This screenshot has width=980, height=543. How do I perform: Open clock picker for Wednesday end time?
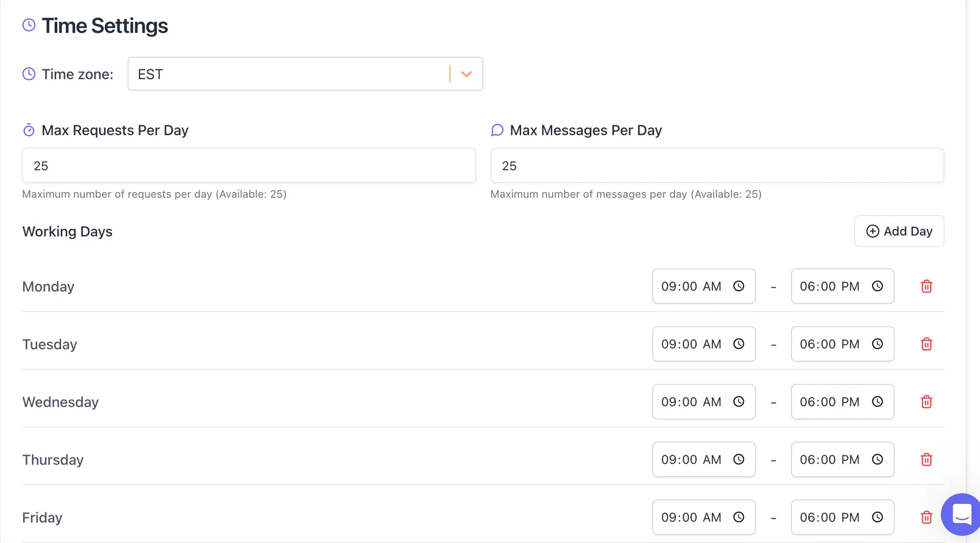[877, 401]
